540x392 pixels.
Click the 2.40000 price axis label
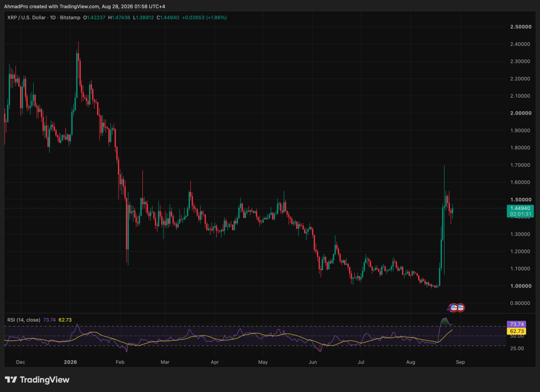(520, 44)
